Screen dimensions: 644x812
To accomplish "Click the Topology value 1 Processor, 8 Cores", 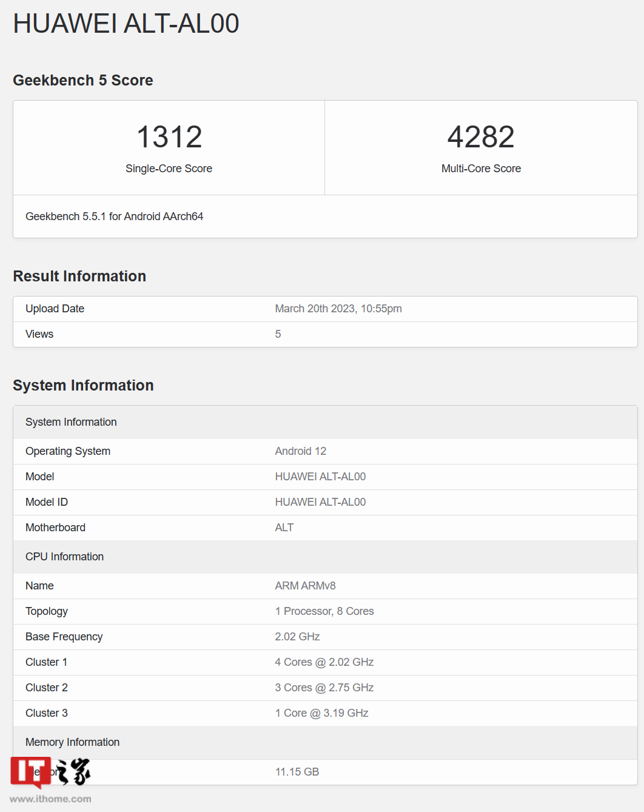I will click(324, 611).
